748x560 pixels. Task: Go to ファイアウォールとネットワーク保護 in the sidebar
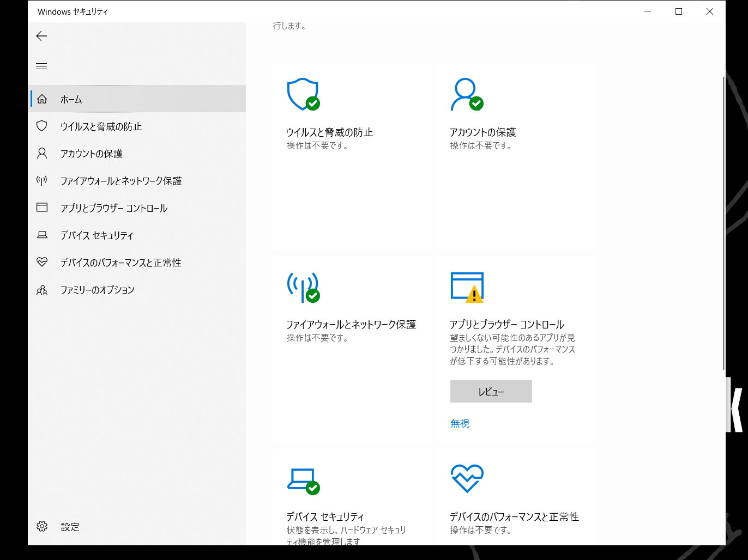point(120,181)
